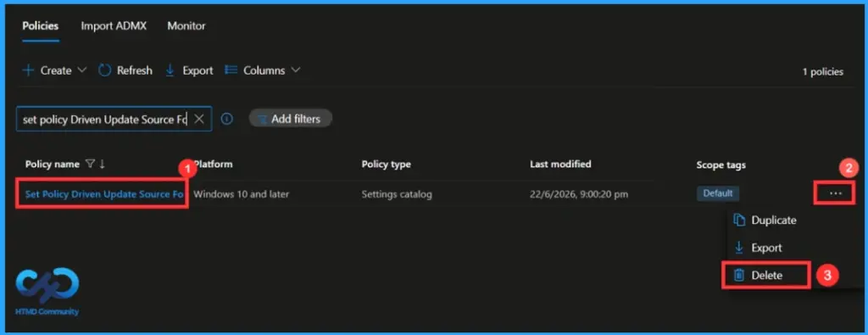Click the Export download icon in toolbar

point(170,71)
